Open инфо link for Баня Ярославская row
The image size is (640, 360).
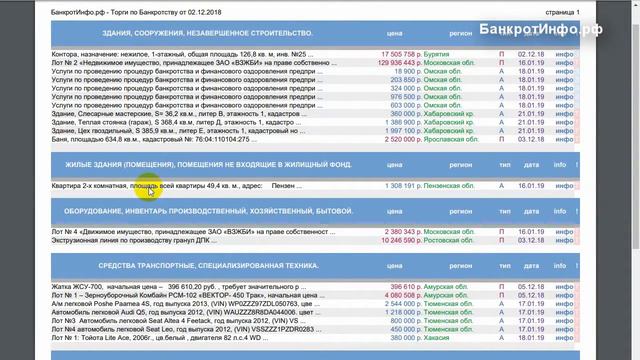click(x=564, y=139)
